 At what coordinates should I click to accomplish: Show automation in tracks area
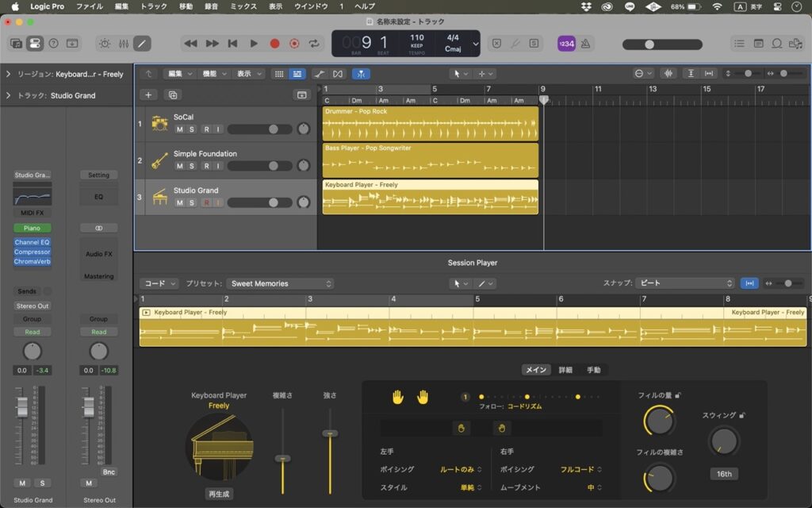[320, 74]
